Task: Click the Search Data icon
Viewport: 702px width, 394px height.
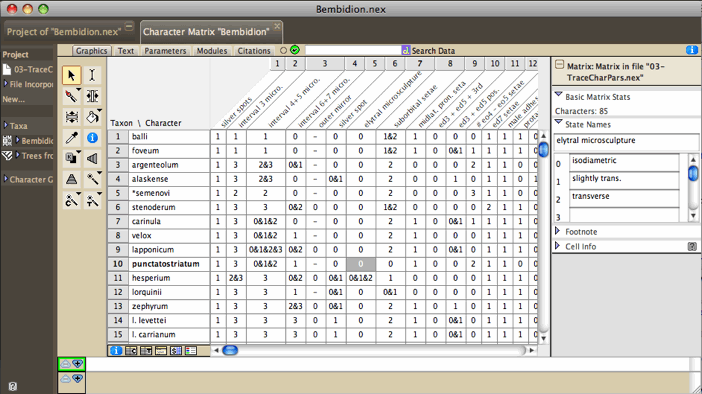Action: click(x=406, y=51)
